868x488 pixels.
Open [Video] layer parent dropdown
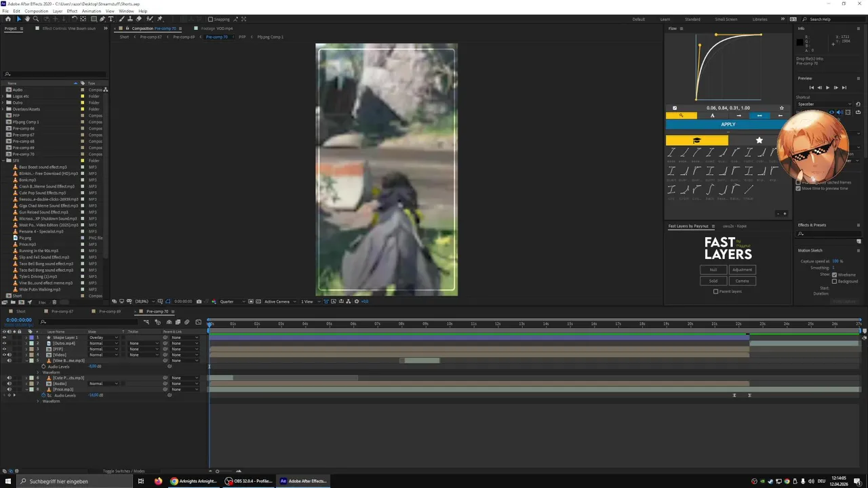(184, 355)
